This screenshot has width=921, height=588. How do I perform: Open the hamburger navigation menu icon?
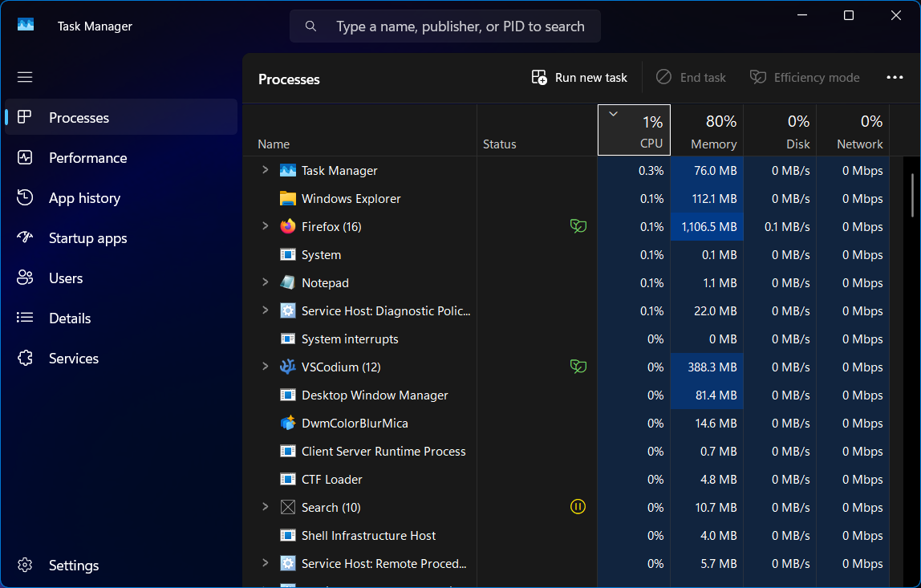(25, 77)
